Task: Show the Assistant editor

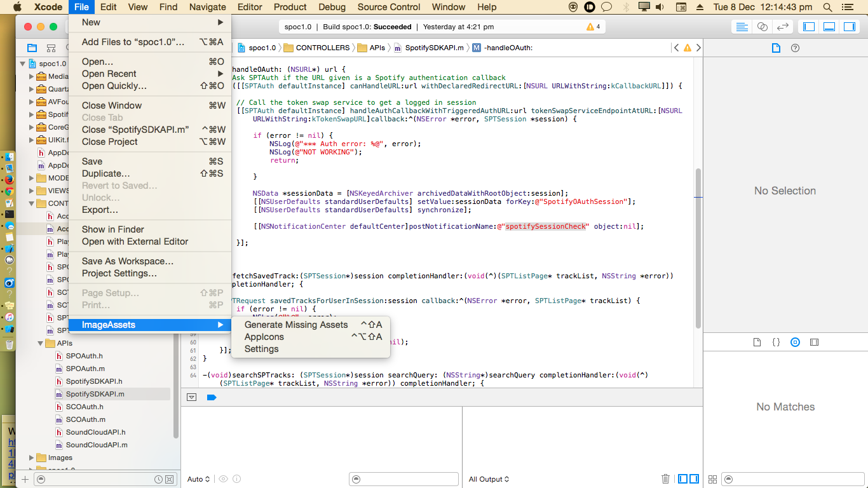Action: [x=763, y=27]
